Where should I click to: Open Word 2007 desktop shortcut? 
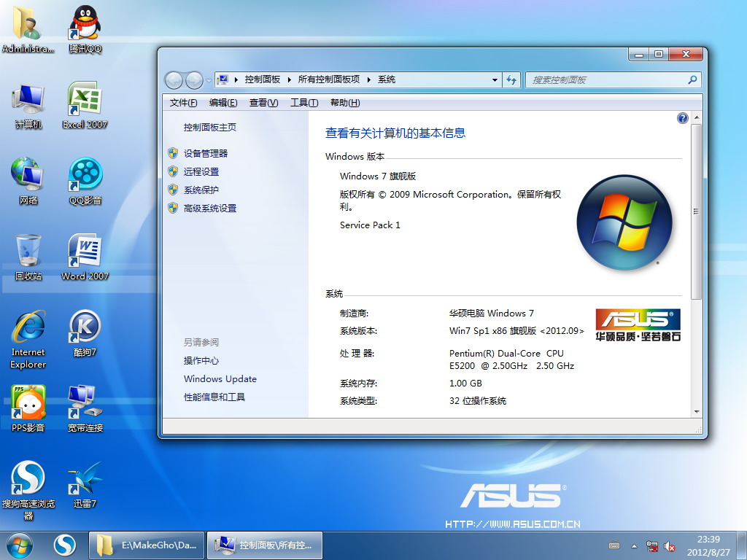point(85,252)
